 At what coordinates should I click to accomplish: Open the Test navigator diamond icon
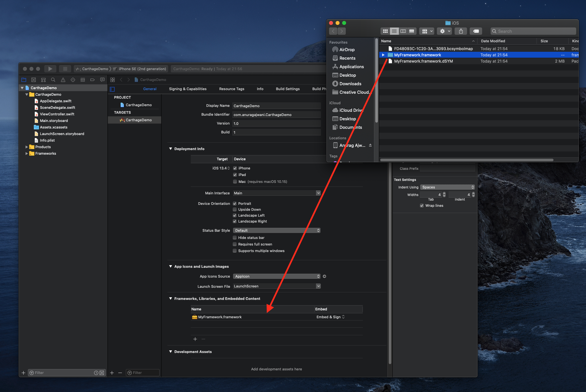pyautogui.click(x=73, y=80)
